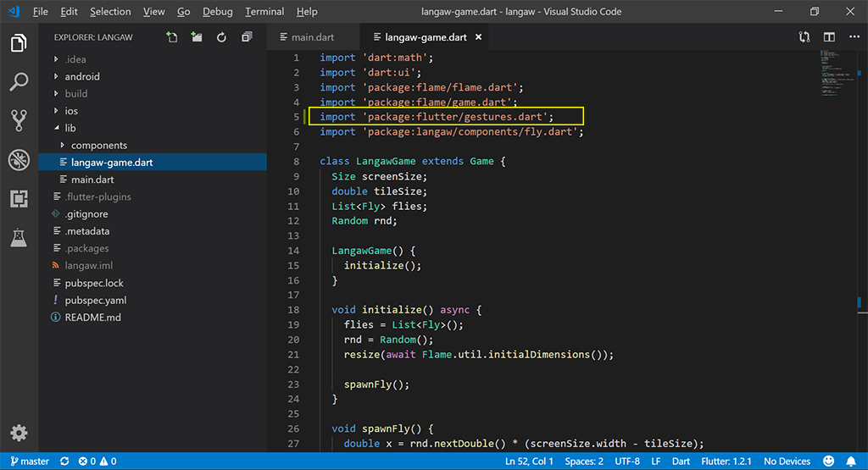Open the Terminal menu
This screenshot has width=868, height=470.
264,12
